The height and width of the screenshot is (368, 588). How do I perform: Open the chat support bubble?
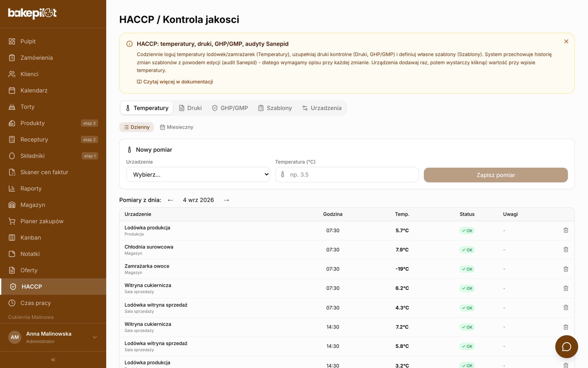[x=566, y=347]
